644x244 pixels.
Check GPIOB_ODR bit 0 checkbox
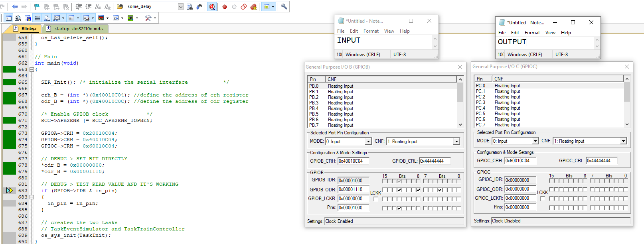(459, 190)
